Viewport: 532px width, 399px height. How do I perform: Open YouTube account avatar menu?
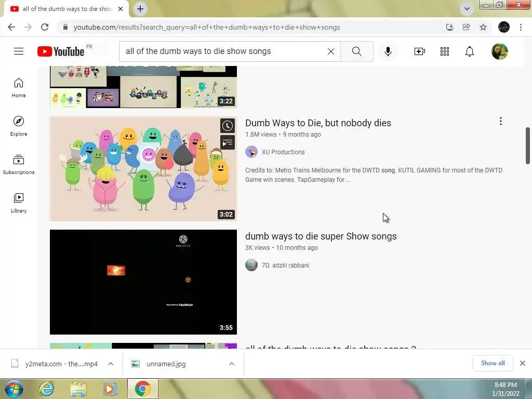coord(500,51)
